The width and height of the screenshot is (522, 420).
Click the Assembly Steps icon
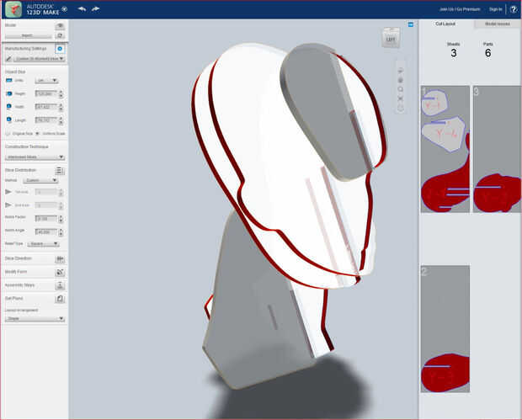[60, 285]
